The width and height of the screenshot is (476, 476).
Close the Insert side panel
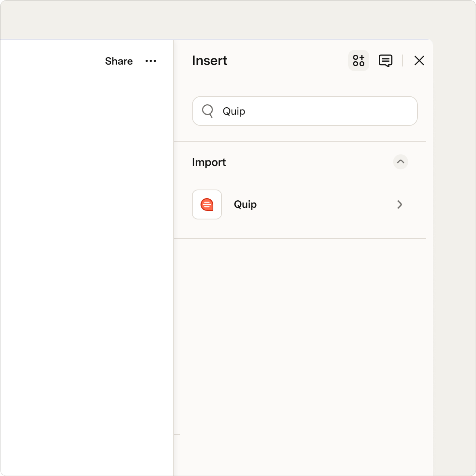coord(419,61)
